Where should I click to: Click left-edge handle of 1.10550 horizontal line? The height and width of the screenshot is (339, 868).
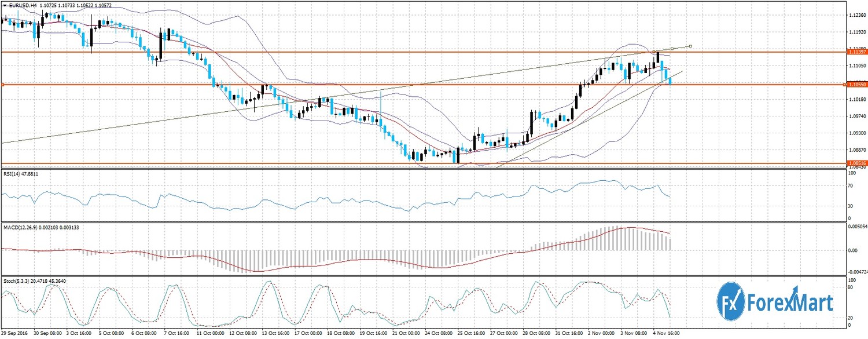2,85
